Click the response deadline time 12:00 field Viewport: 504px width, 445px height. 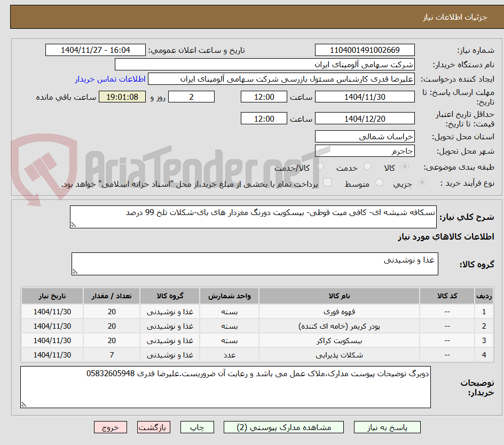click(x=264, y=97)
